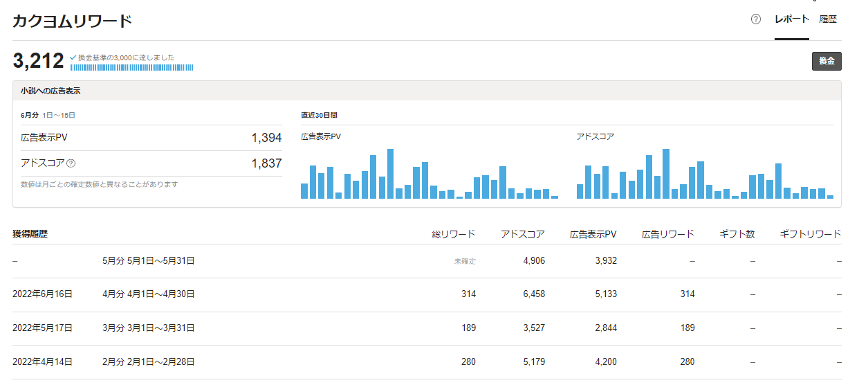This screenshot has width=868, height=385.
Task: Click the tallest bar in アドスコア chart
Action: coord(666,174)
